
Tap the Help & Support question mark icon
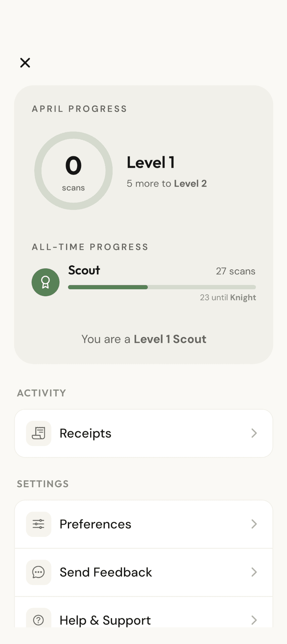(x=39, y=620)
